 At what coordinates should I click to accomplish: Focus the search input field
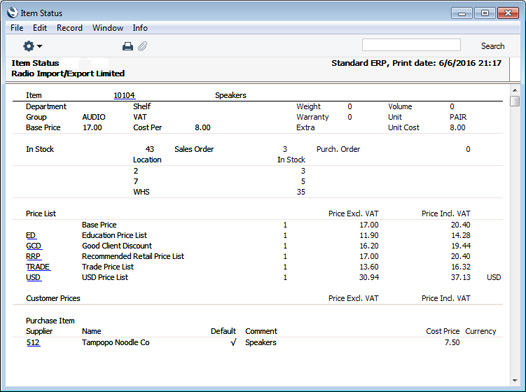411,45
